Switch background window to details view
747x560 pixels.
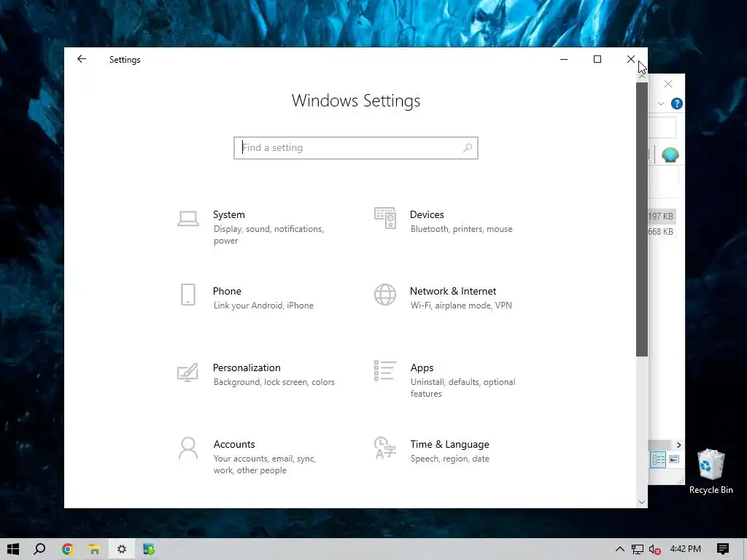[x=659, y=459]
